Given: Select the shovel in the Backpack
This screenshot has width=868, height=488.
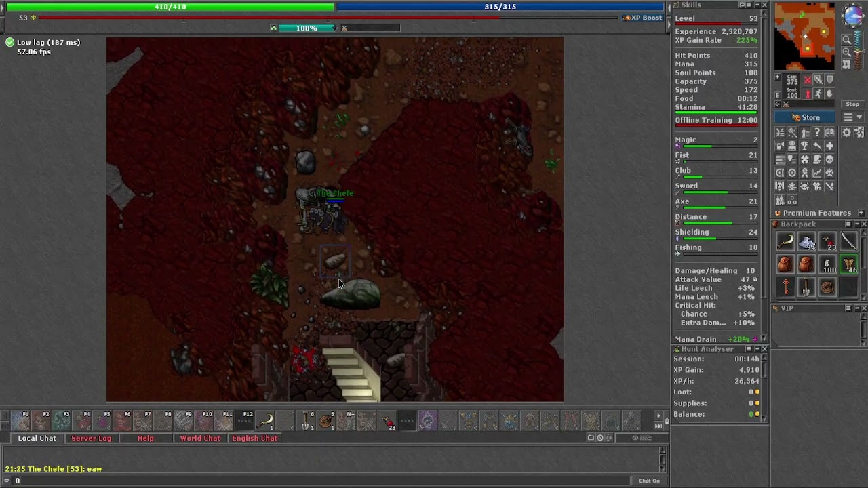Looking at the screenshot, I should (806, 287).
